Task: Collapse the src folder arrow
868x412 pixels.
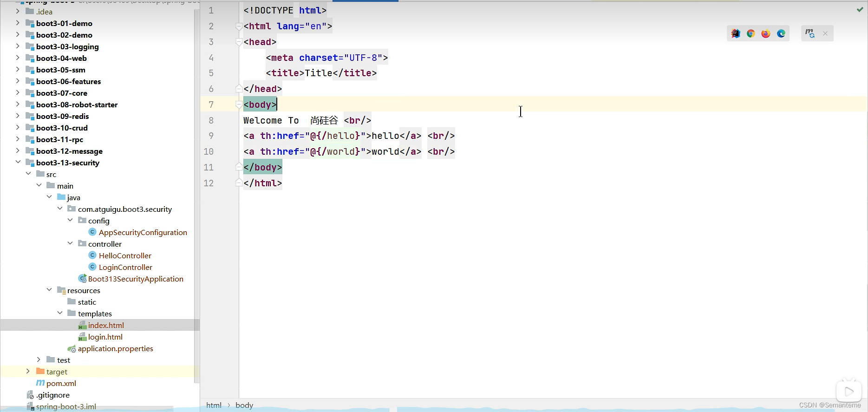Action: tap(28, 174)
